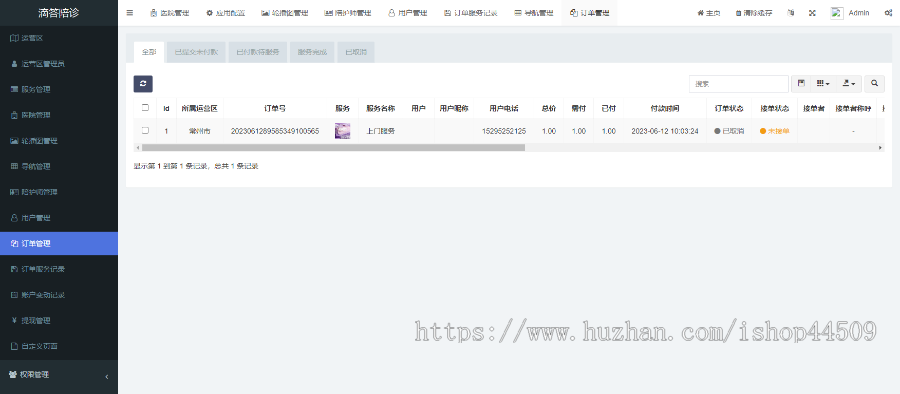Viewport: 900px width, 394px height.
Task: Click the left arrow of horizontal scrollbar
Action: [x=137, y=148]
